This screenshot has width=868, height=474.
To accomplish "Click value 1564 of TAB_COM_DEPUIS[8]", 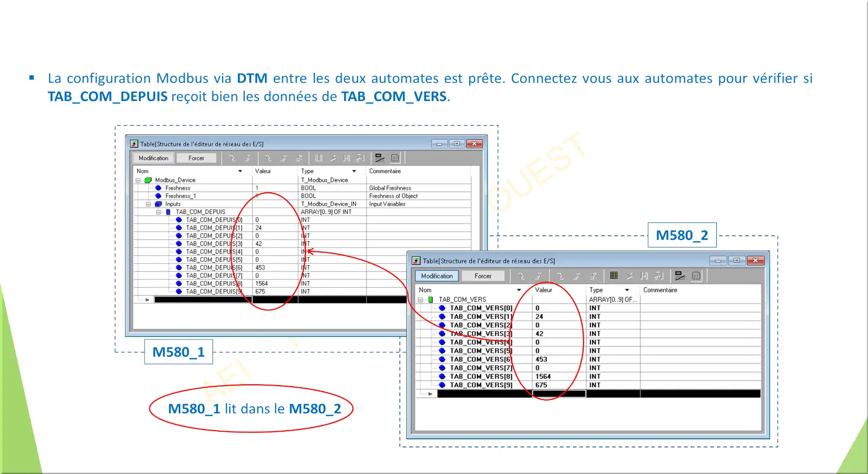I will pyautogui.click(x=261, y=284).
